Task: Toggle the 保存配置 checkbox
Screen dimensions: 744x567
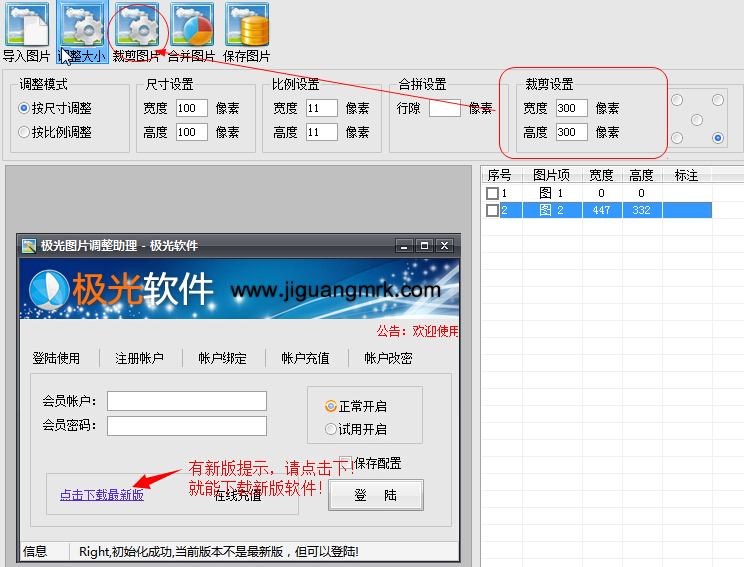Action: point(345,462)
